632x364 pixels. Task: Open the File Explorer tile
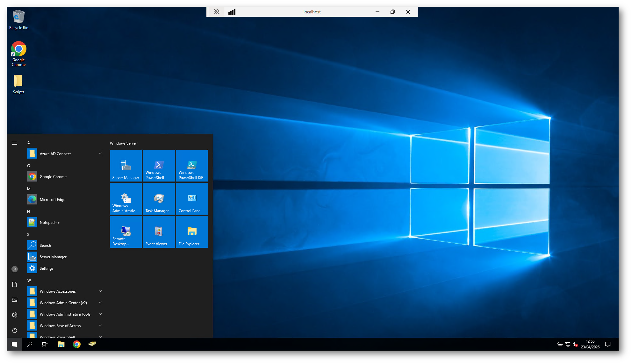pos(192,232)
